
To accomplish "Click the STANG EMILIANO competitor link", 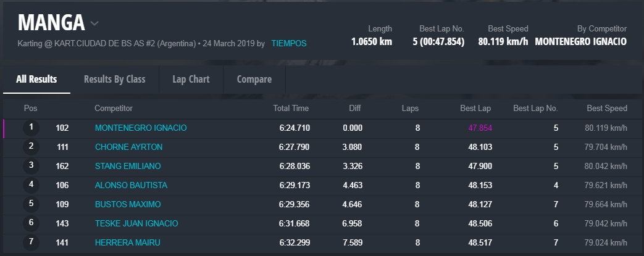I will coord(128,167).
